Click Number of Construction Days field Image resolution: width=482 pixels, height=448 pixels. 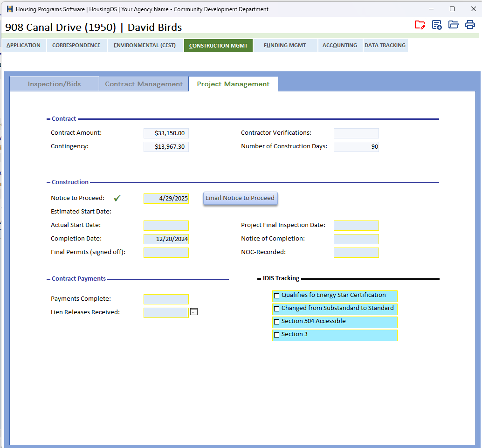click(x=356, y=147)
